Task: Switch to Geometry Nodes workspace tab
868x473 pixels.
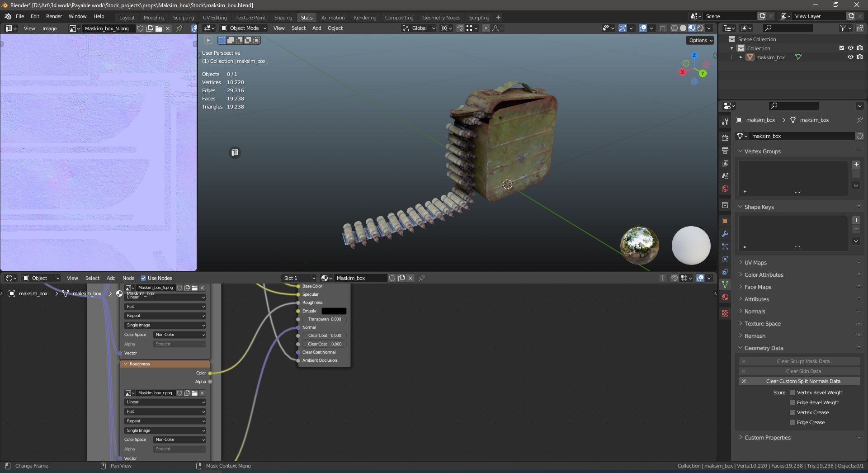Action: coord(441,18)
